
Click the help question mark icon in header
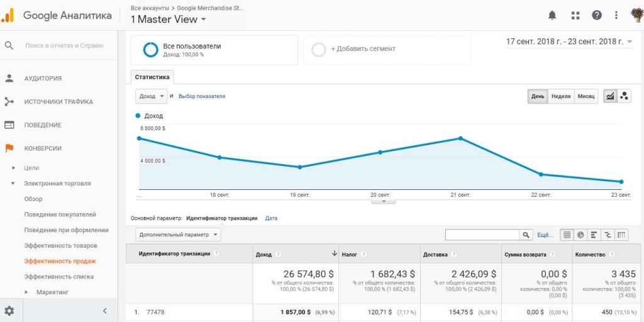pos(596,15)
